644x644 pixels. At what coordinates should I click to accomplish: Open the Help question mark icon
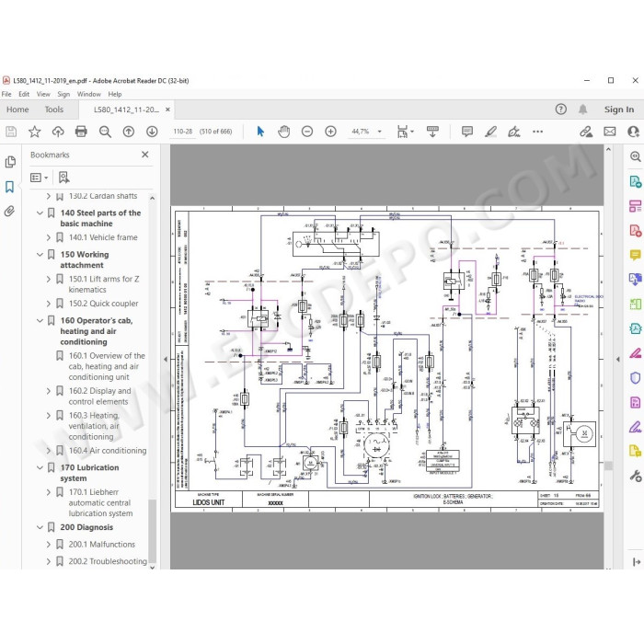pyautogui.click(x=560, y=109)
